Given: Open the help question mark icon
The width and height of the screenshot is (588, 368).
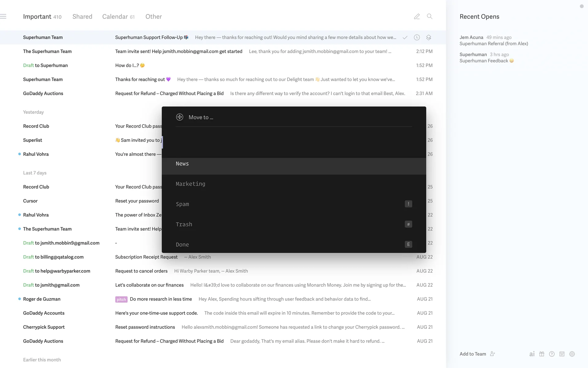Looking at the screenshot, I should click(x=552, y=354).
